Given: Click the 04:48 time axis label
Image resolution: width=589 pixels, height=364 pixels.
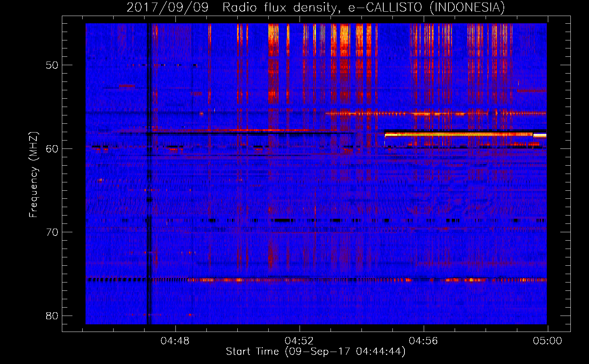Looking at the screenshot, I should (175, 341).
